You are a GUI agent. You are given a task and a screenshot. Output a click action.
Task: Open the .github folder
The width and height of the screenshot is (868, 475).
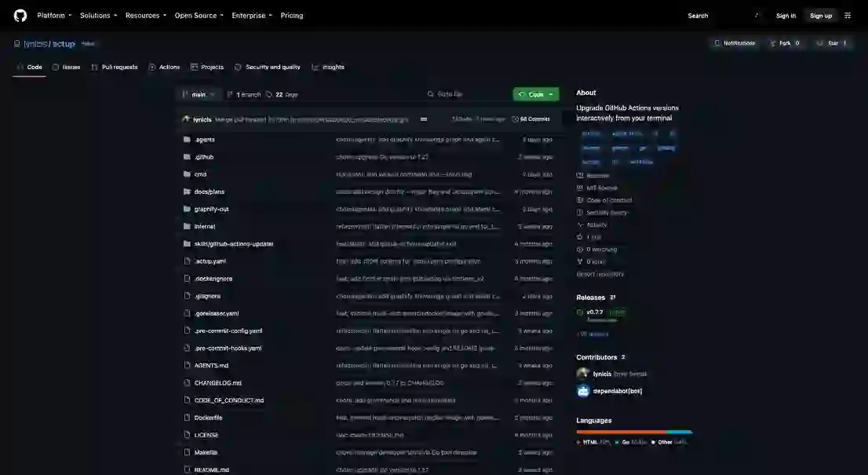[204, 157]
